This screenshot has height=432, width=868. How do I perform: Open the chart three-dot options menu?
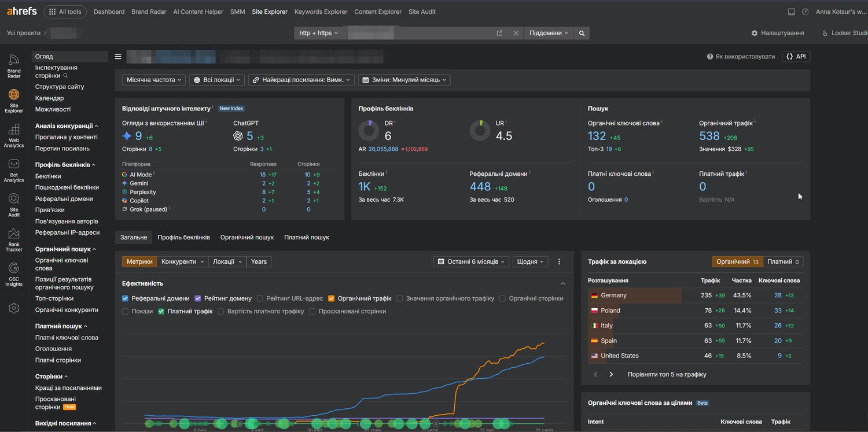click(x=559, y=261)
